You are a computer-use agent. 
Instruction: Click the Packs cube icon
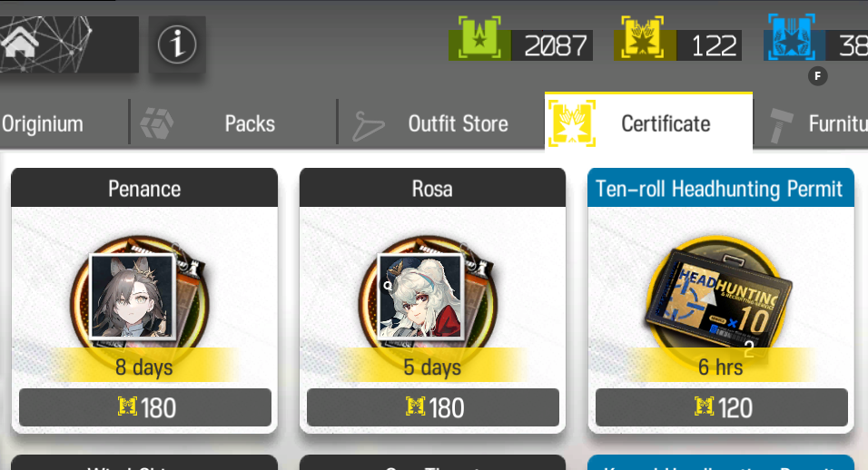[x=157, y=122]
